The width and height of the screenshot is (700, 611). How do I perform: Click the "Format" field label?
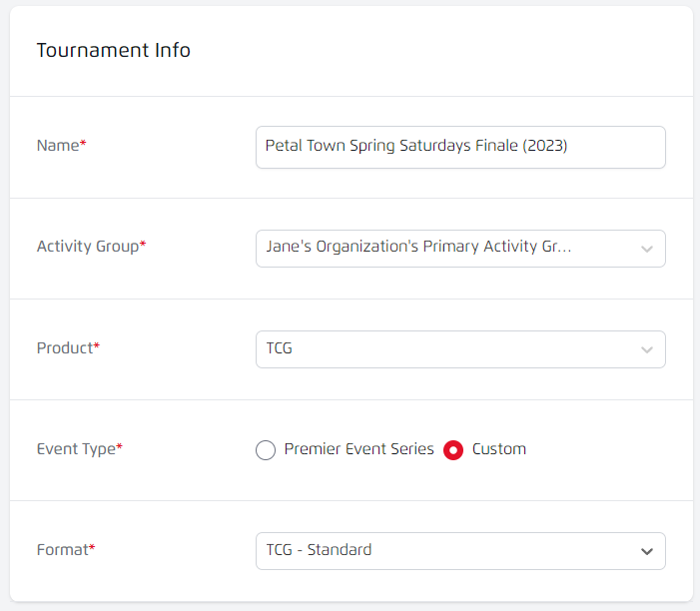[x=63, y=549]
